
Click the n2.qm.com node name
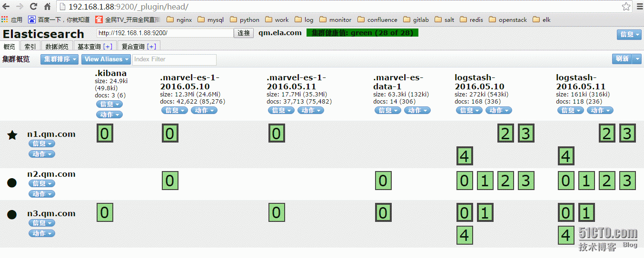51,174
